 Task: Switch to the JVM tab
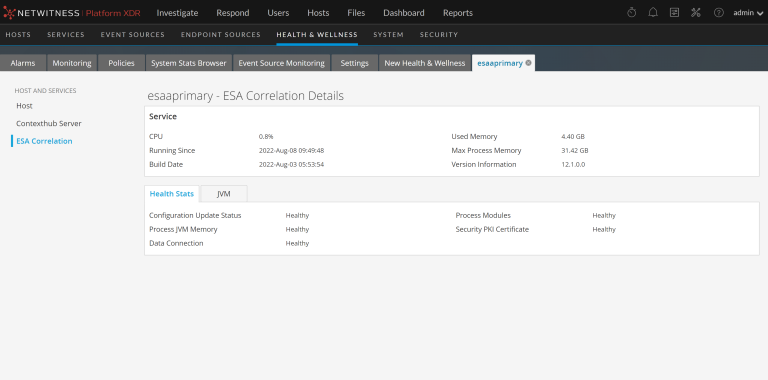[x=224, y=194]
